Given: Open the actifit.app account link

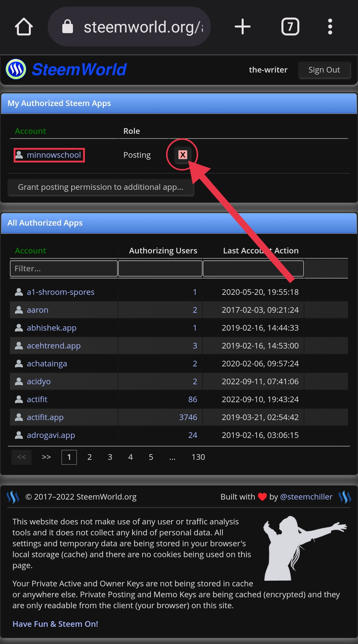Looking at the screenshot, I should [45, 417].
